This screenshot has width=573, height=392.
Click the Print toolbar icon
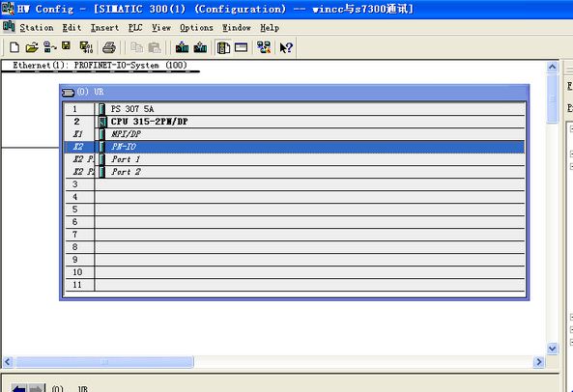[x=109, y=47]
